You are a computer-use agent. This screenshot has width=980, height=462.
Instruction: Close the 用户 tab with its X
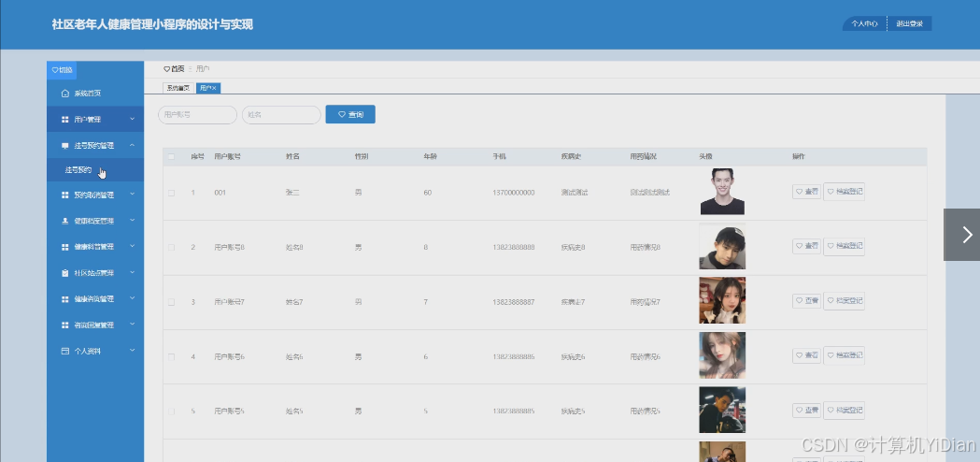(214, 88)
